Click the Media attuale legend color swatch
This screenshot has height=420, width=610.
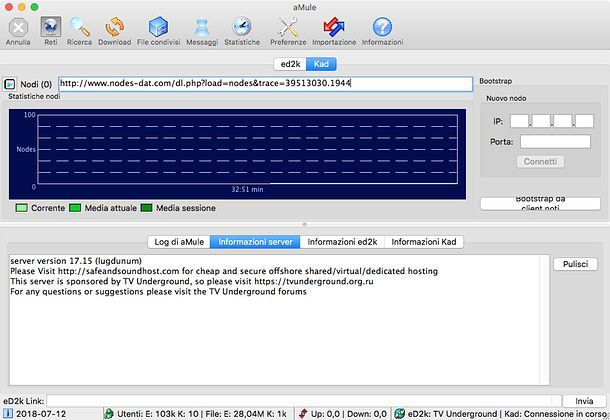[x=75, y=208]
